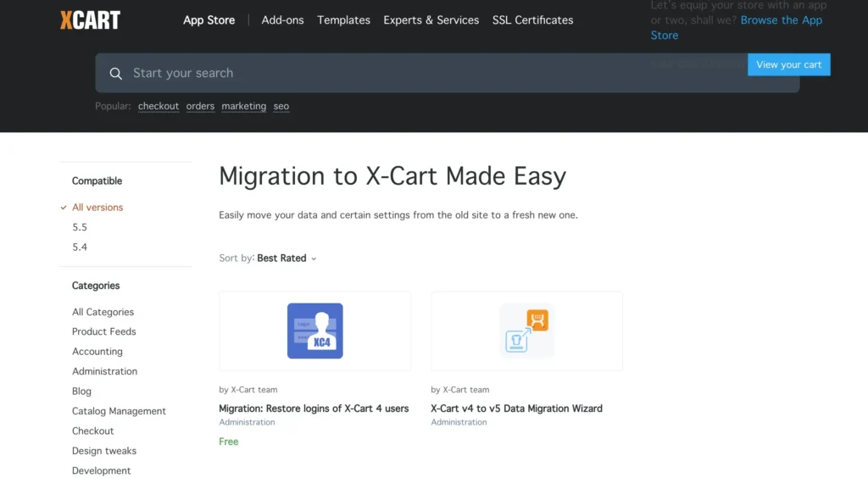
Task: Open the Development category
Action: (x=102, y=471)
